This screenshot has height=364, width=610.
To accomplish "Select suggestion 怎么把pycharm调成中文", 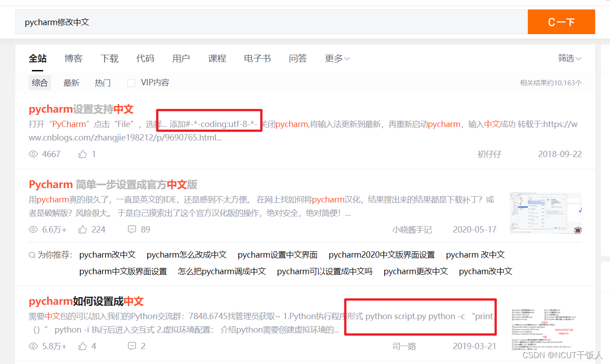I will (x=222, y=272).
